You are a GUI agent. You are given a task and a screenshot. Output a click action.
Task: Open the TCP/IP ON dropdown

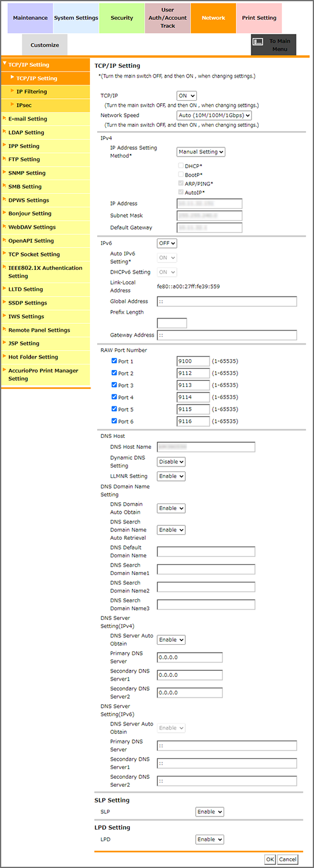[x=186, y=96]
